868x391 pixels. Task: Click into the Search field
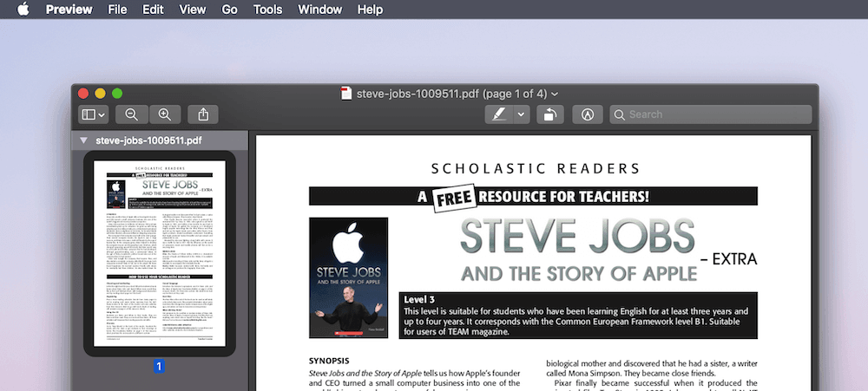[711, 114]
